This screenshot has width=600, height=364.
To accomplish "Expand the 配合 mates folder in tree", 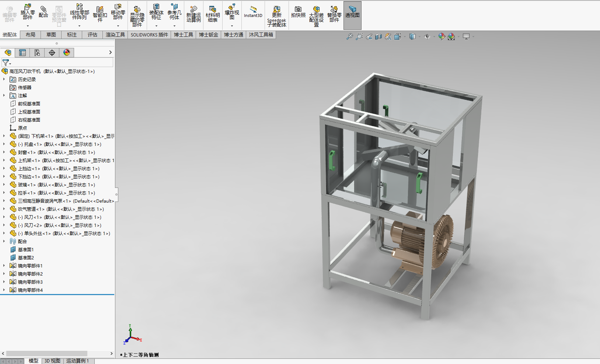I will [x=4, y=241].
